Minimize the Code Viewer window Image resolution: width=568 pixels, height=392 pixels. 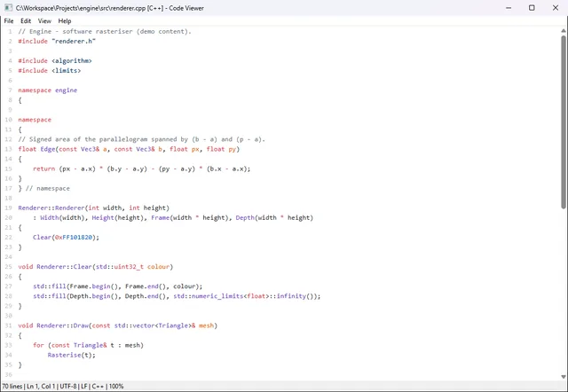click(x=509, y=8)
